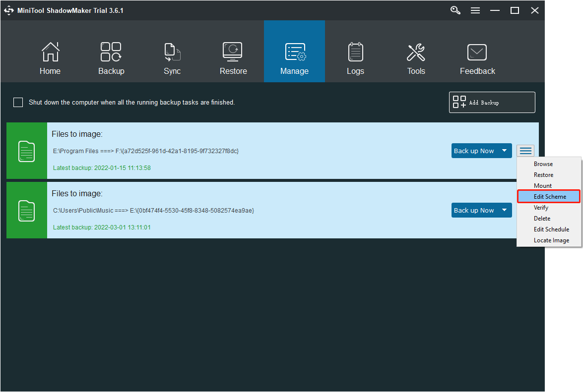Click the MiniTool ShadowMaker logo icon
The height and width of the screenshot is (392, 583).
[x=9, y=10]
